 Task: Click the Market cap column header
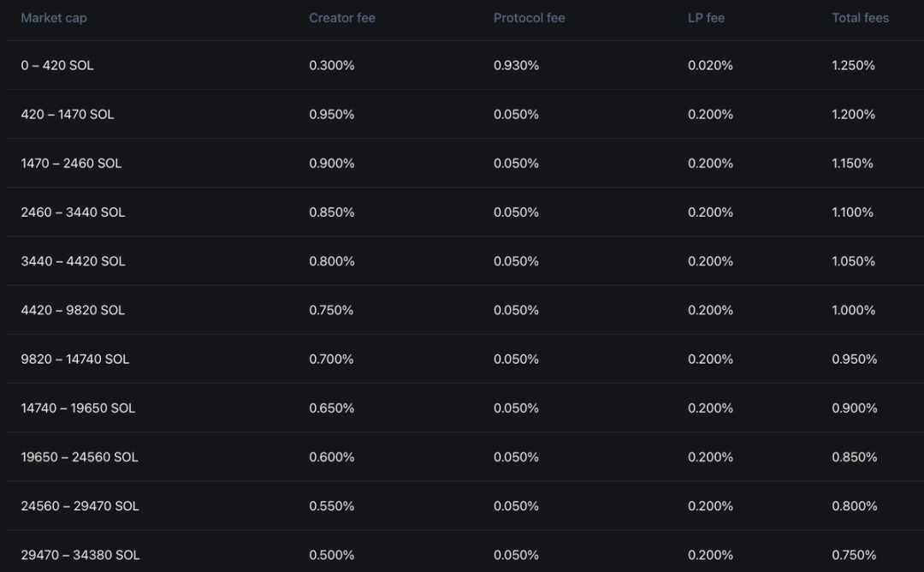54,18
